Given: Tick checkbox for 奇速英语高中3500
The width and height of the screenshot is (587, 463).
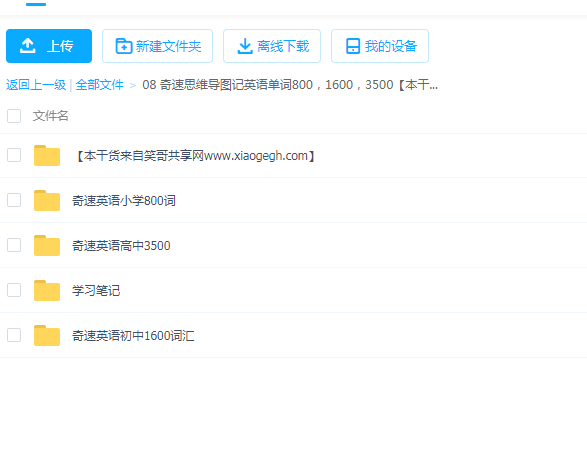Looking at the screenshot, I should (x=14, y=245).
